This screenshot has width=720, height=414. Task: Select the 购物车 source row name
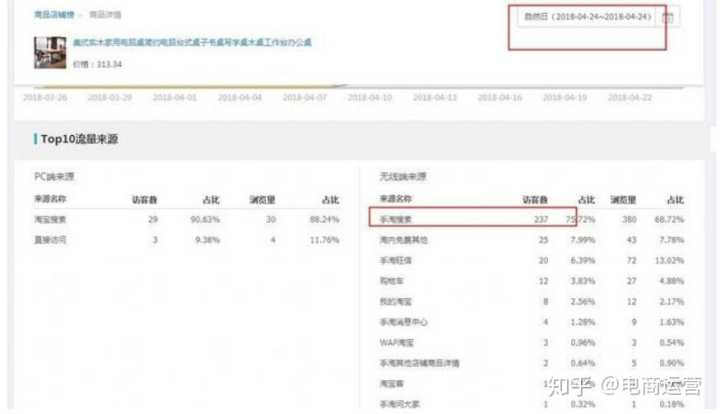click(x=391, y=280)
